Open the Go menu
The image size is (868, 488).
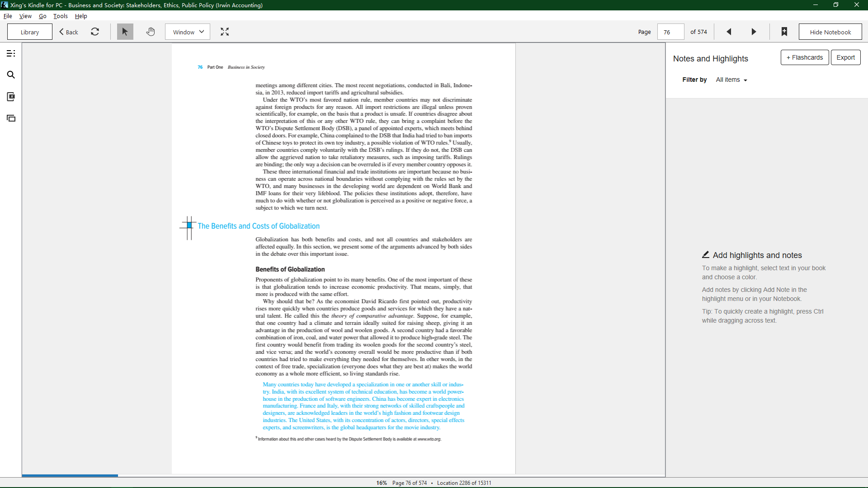pyautogui.click(x=42, y=16)
